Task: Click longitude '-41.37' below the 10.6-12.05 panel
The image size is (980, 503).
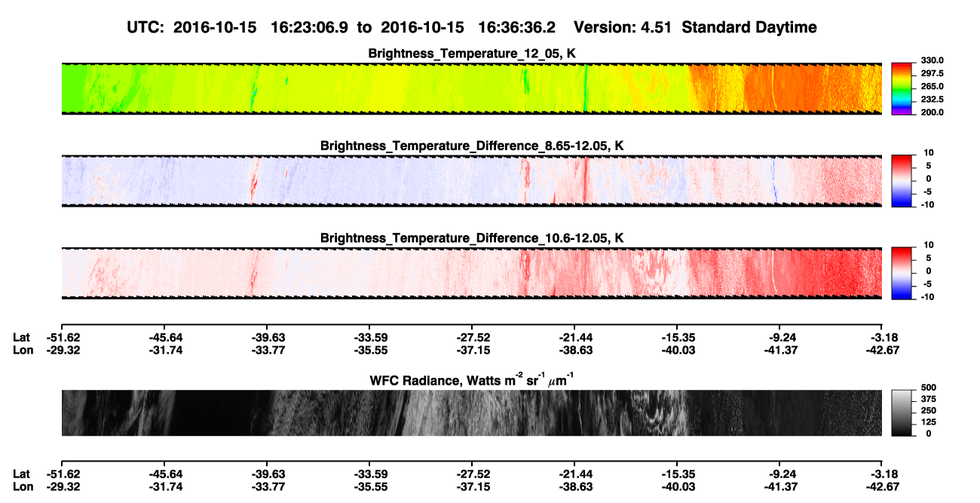Action: click(780, 350)
